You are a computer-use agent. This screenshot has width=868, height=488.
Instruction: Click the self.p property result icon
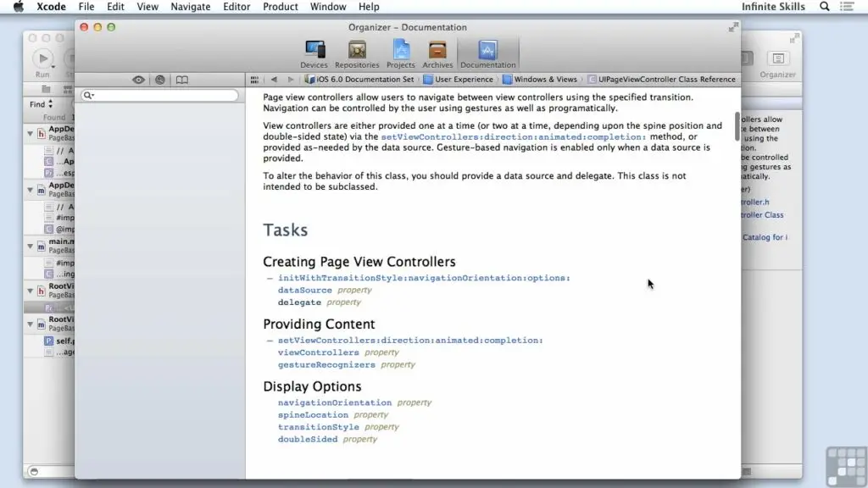(x=48, y=341)
